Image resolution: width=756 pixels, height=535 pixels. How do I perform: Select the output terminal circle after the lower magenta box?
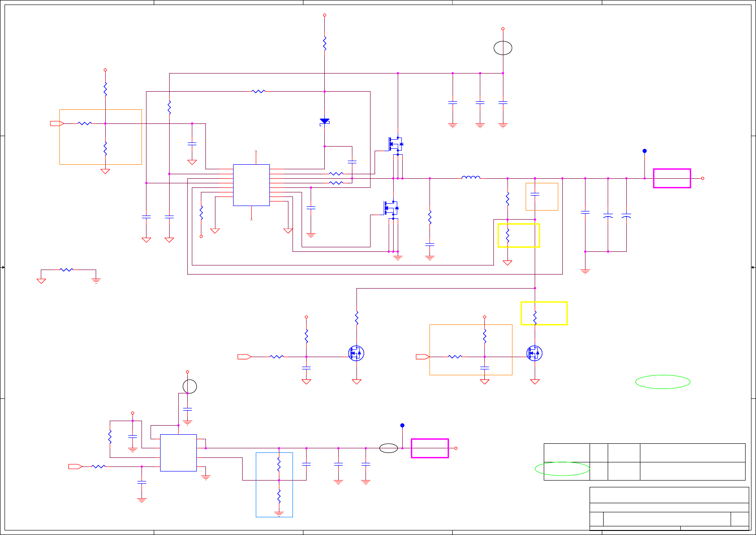coord(456,448)
